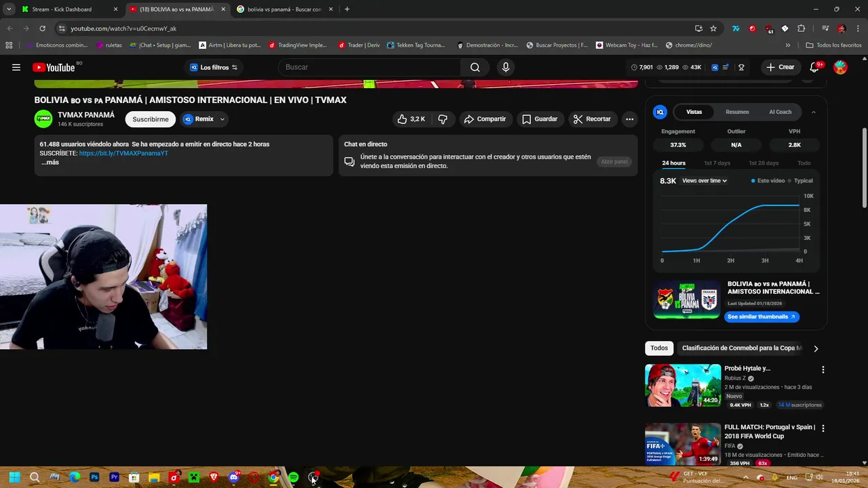Collapse the vidIQ panel with the chevron

tap(814, 112)
